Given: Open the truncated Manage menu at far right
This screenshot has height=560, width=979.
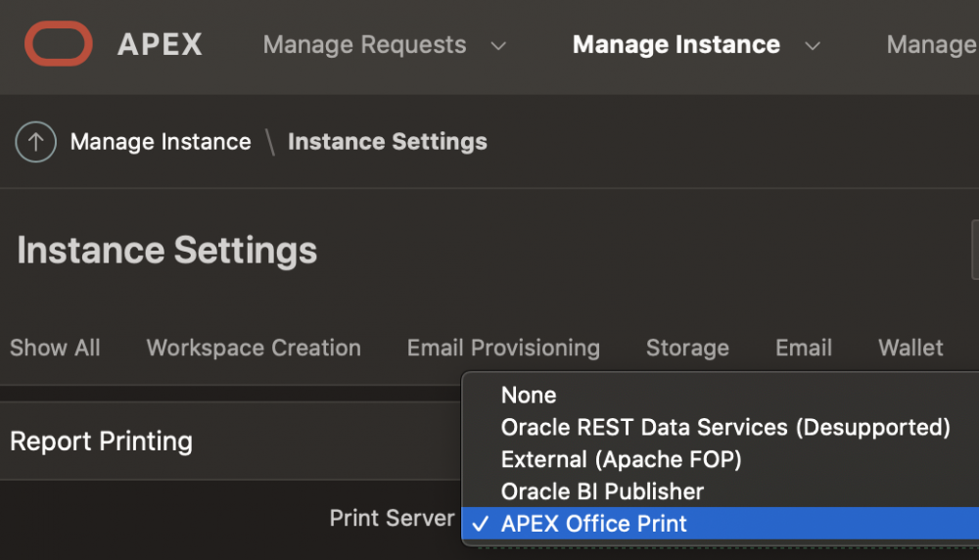Looking at the screenshot, I should 930,45.
